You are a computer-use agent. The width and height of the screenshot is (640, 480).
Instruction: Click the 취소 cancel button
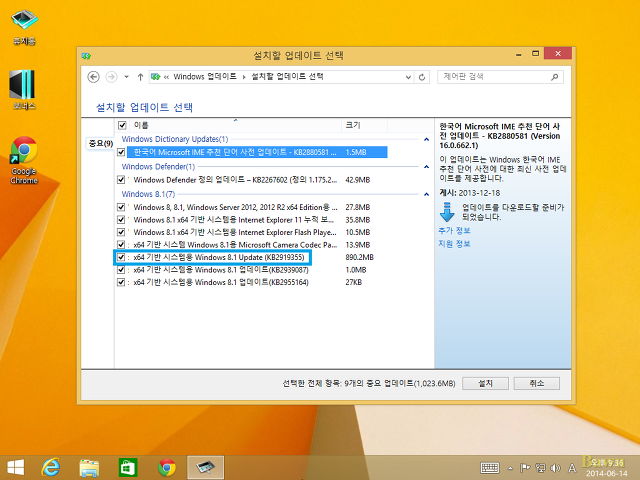(537, 383)
